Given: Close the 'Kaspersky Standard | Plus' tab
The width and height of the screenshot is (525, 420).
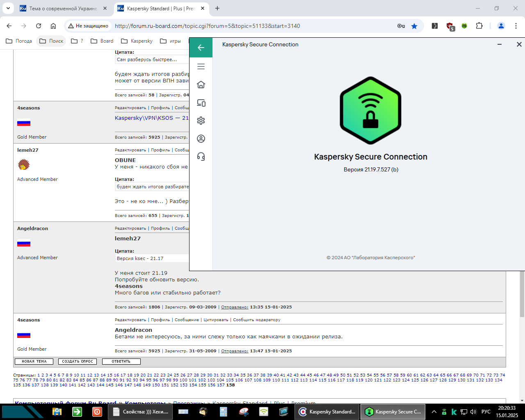Looking at the screenshot, I should [x=203, y=8].
